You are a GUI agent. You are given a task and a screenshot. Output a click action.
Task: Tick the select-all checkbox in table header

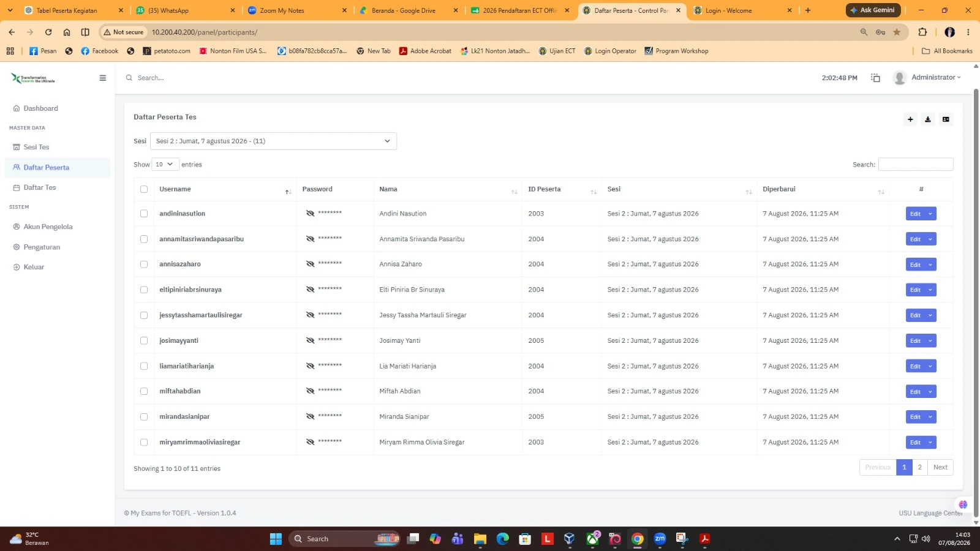(144, 189)
